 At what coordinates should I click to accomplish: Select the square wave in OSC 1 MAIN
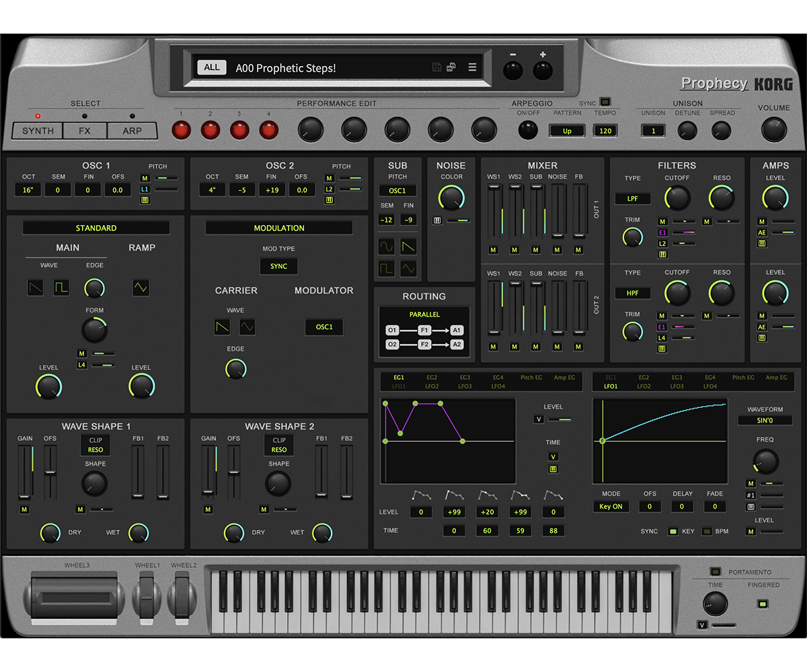61,288
